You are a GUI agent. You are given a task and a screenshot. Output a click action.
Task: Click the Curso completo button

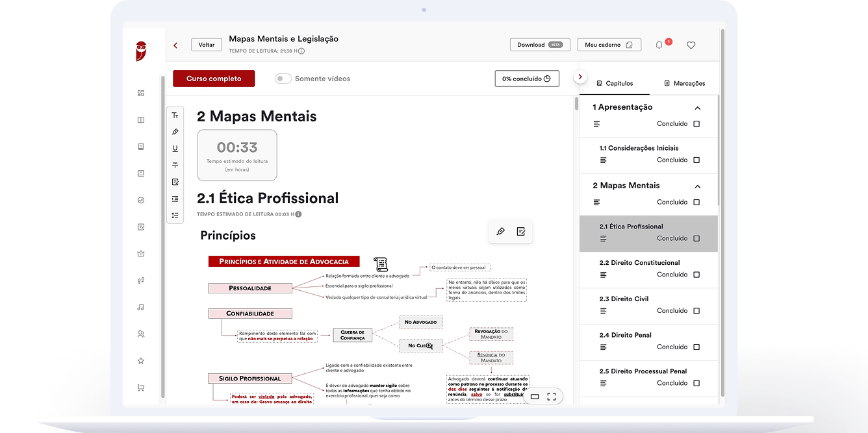click(214, 79)
